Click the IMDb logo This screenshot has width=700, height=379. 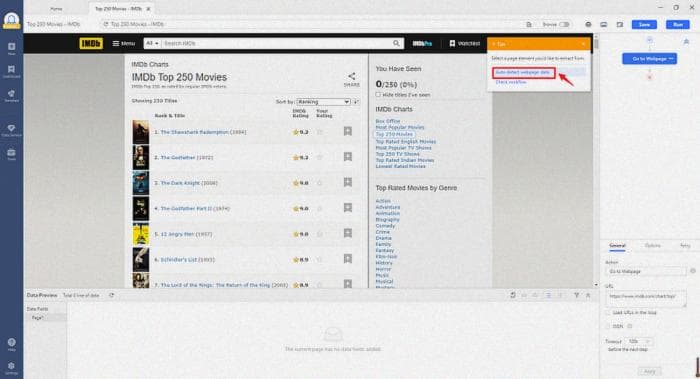91,43
